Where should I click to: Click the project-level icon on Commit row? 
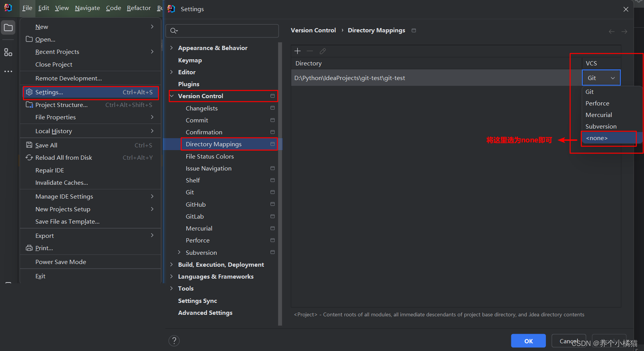pyautogui.click(x=272, y=120)
